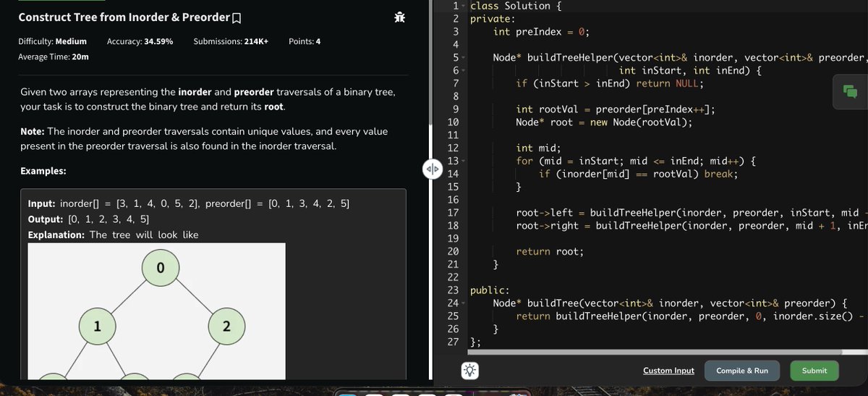
Task: Click the 'return root;' code line
Action: click(x=550, y=252)
